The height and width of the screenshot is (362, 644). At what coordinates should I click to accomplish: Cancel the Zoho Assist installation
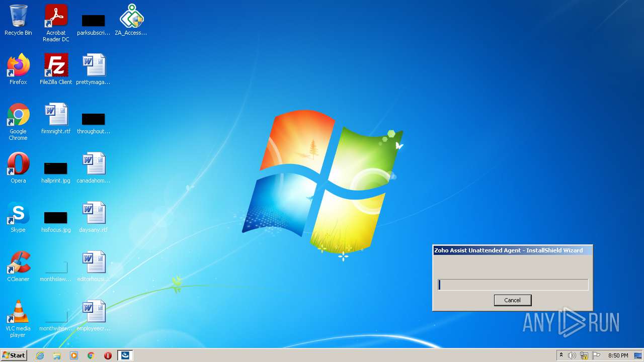click(x=513, y=300)
